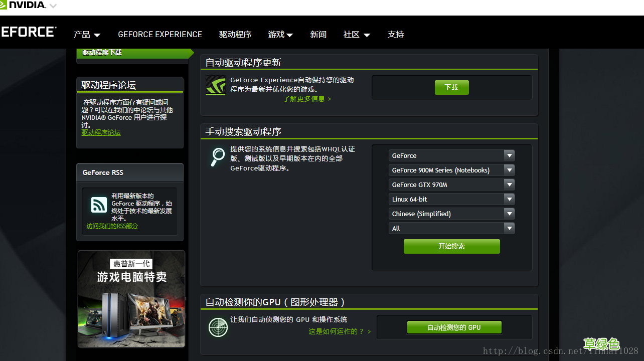Open the Chinese (Simplified) language dropdown
644x361 pixels.
tap(451, 214)
